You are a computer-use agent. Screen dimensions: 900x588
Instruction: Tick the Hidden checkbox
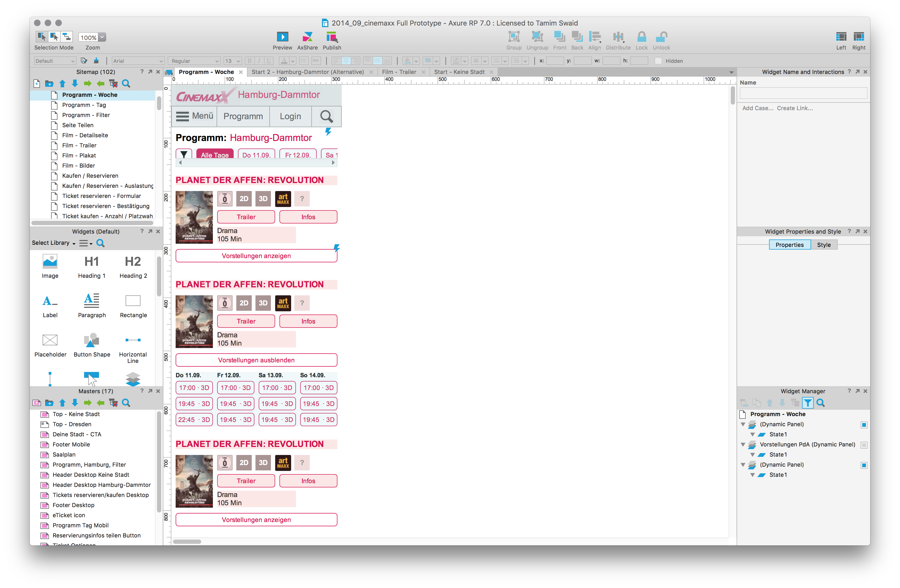coord(658,61)
